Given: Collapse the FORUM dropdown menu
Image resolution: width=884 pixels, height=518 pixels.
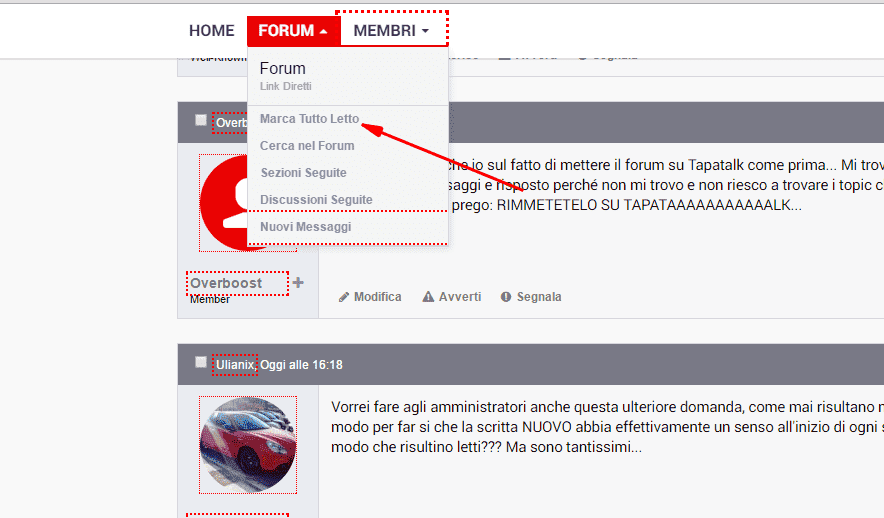Looking at the screenshot, I should 293,31.
